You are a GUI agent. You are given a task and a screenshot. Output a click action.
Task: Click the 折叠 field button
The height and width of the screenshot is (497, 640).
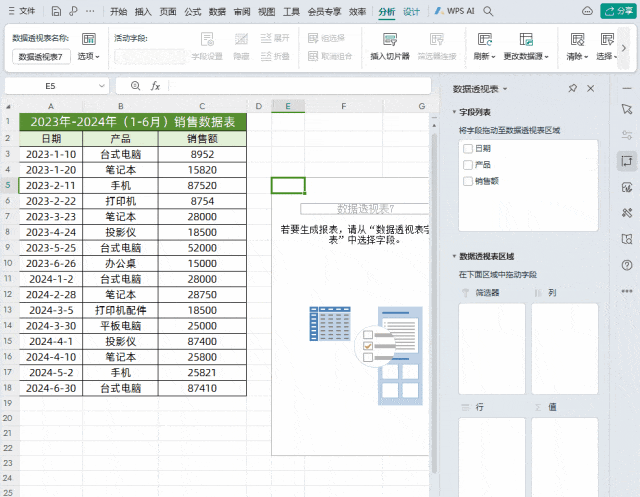pyautogui.click(x=275, y=56)
